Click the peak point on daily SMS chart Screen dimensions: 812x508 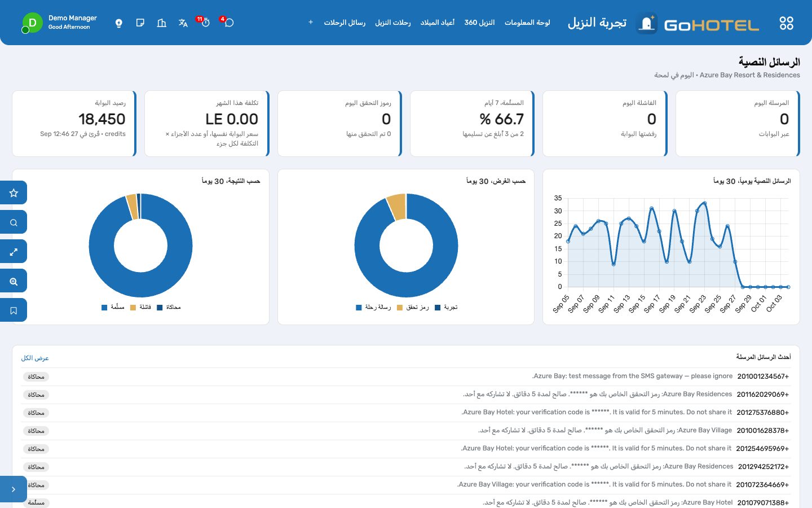(x=705, y=203)
